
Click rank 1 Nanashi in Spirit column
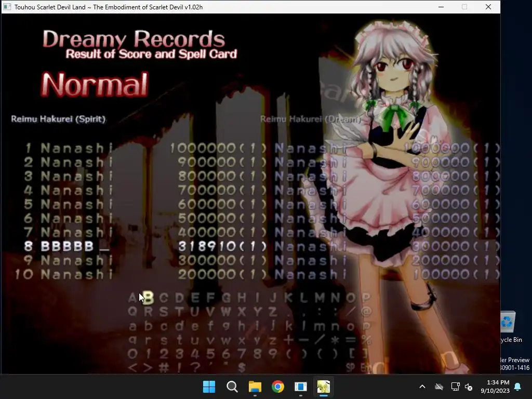[77, 148]
